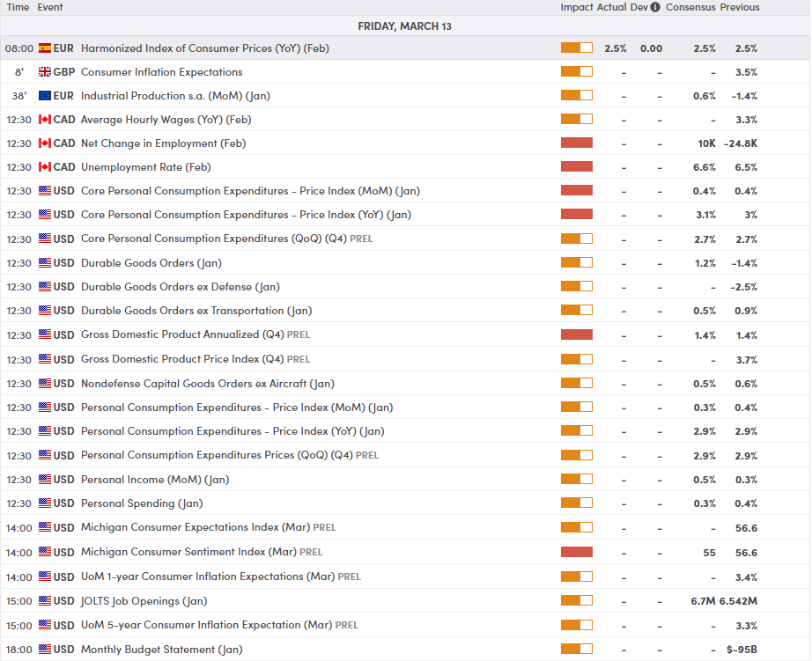Image resolution: width=812 pixels, height=661 pixels.
Task: Open Harmonized Index of Consumer Prices (YoY) event
Action: (204, 48)
